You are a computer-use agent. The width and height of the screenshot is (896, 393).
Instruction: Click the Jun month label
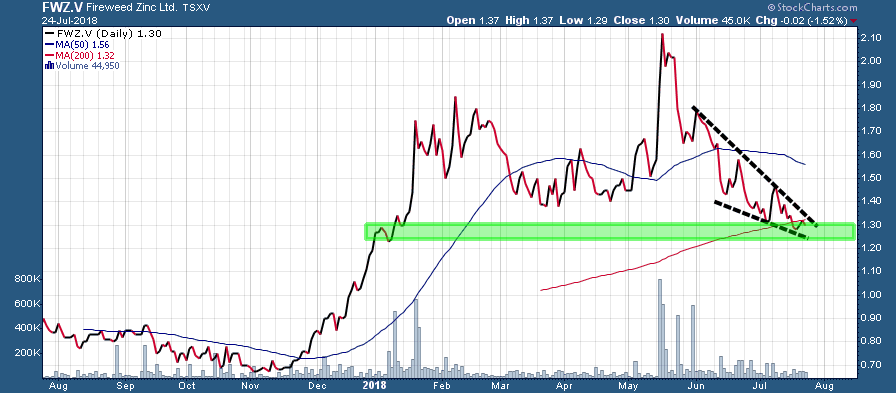(696, 386)
